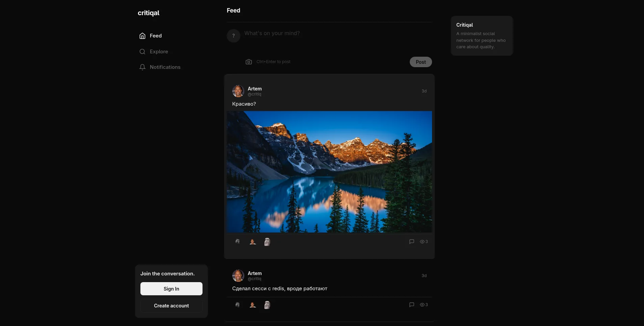Open comments on the redis sessions post
This screenshot has width=644, height=326.
tap(412, 305)
